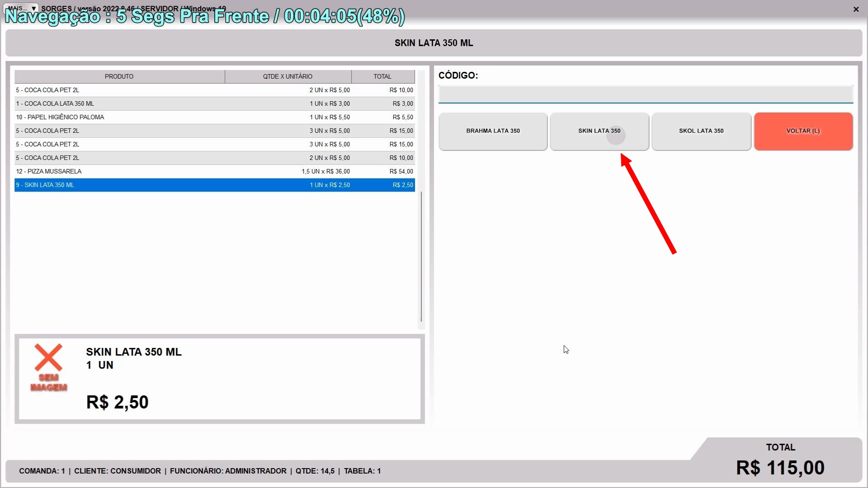Select the SKOL LATA 350 button

(701, 131)
